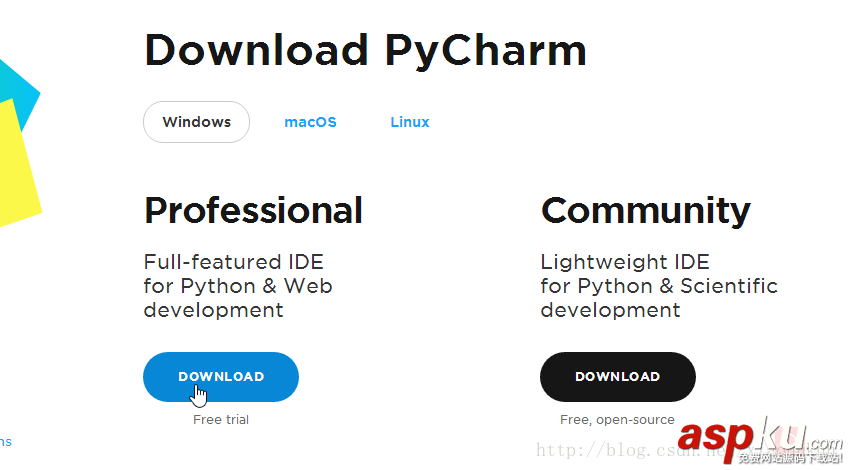Viewport: 848px width, 470px height.
Task: Download the Community edition
Action: pyautogui.click(x=618, y=377)
